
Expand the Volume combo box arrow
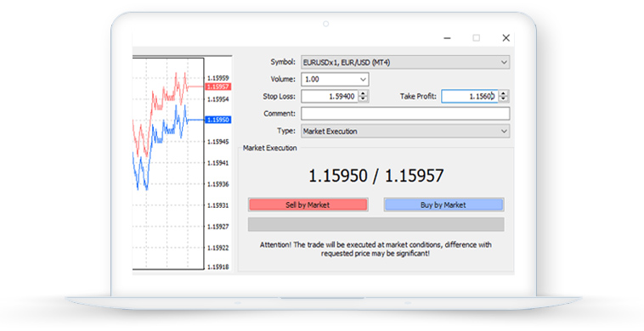[x=363, y=79]
